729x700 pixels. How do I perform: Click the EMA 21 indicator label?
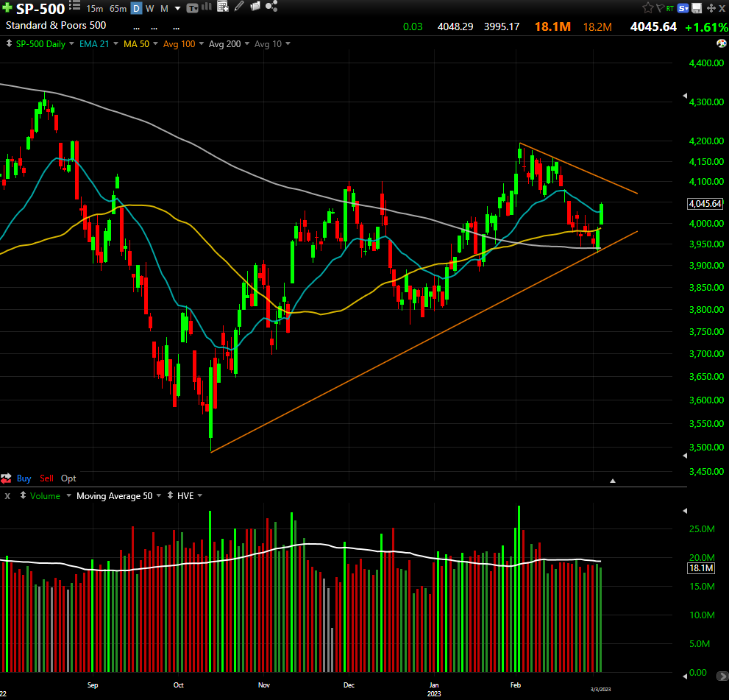[x=94, y=43]
